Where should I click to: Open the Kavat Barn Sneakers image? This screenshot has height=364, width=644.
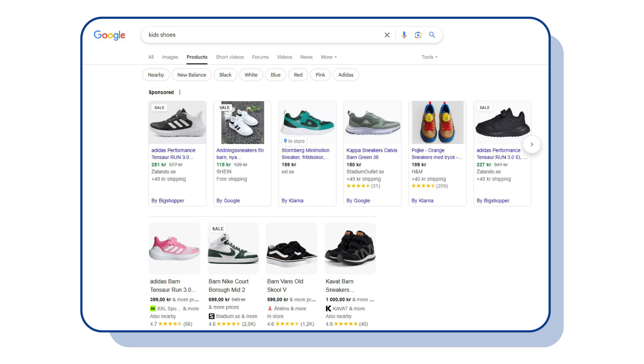click(x=350, y=248)
